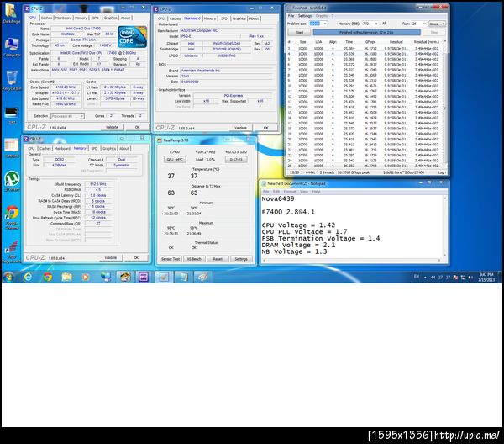
Task: Open Windows Explorer folder taskbar icon
Action: (x=67, y=277)
